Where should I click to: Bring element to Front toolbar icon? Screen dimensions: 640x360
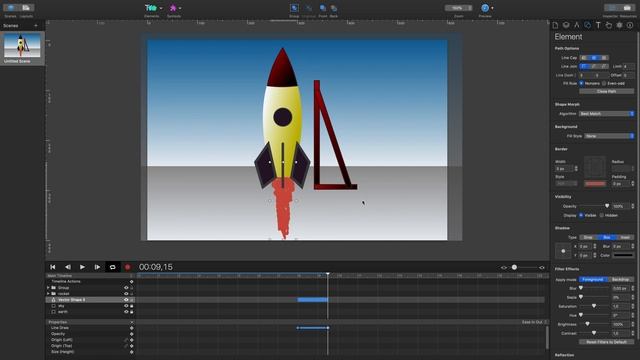click(323, 8)
